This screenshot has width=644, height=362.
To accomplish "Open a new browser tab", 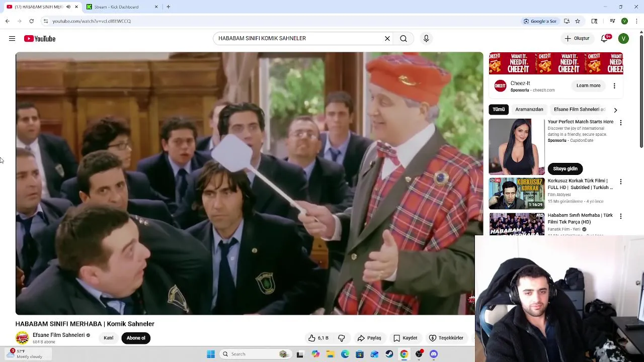I will pyautogui.click(x=168, y=7).
